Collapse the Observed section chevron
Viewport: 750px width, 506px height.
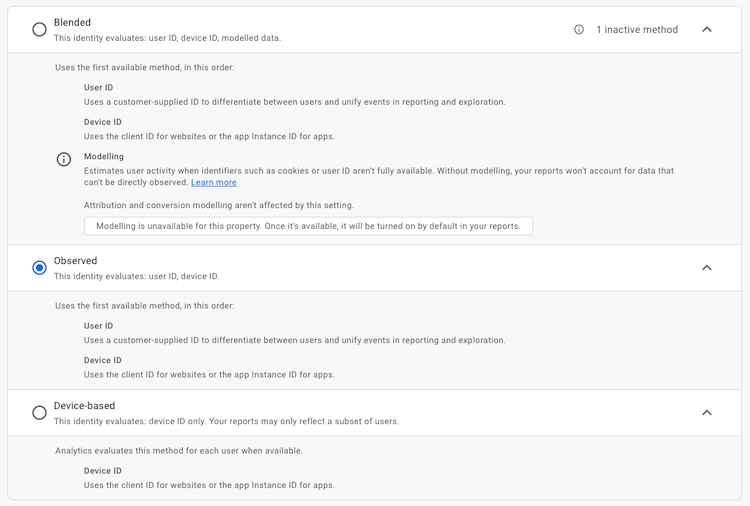pyautogui.click(x=706, y=268)
